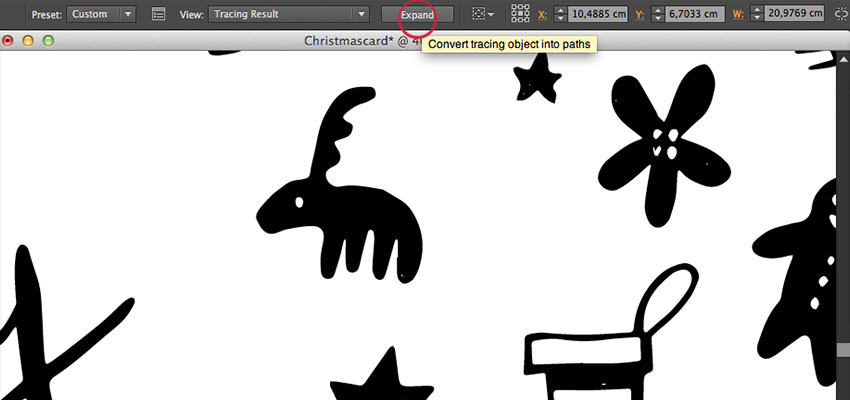Click the green zoom window button
The image size is (850, 400).
[48, 41]
